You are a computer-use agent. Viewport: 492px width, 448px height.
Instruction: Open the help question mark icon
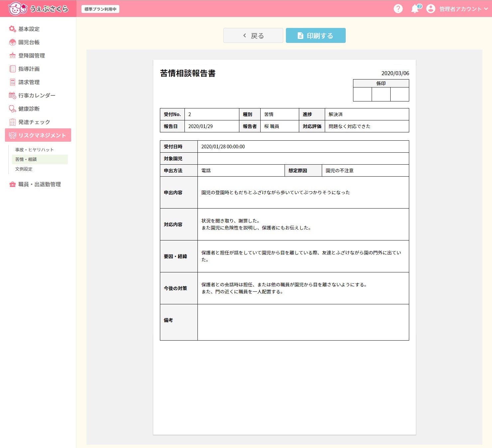coord(398,9)
